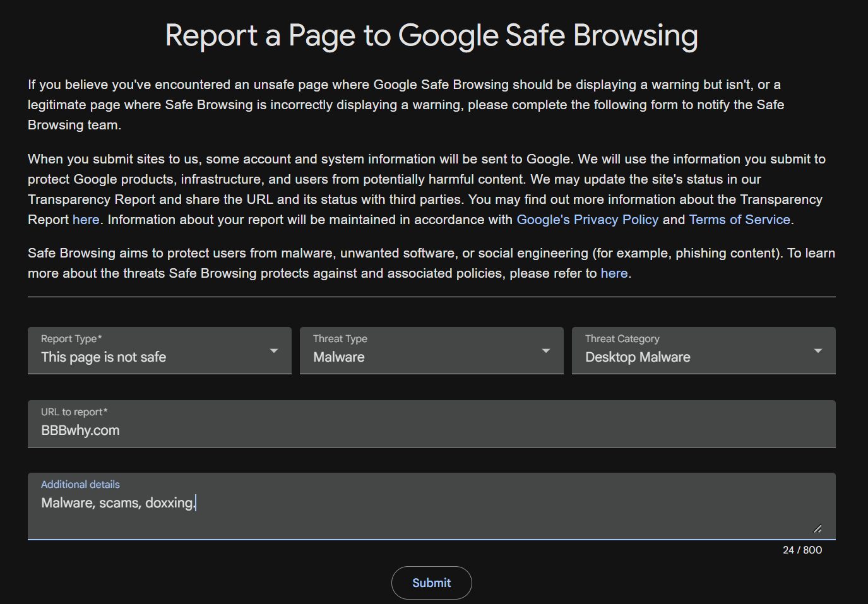868x604 pixels.
Task: Click the URL to report field
Action: (x=432, y=423)
